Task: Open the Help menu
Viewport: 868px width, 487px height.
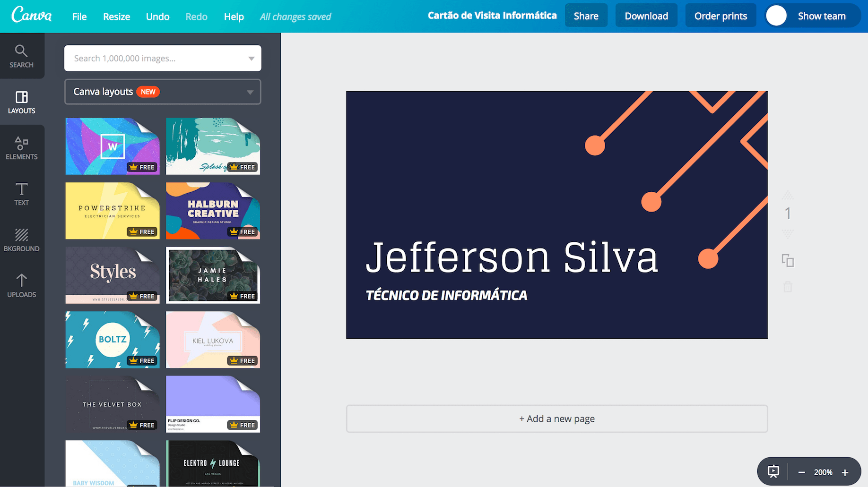Action: 234,17
